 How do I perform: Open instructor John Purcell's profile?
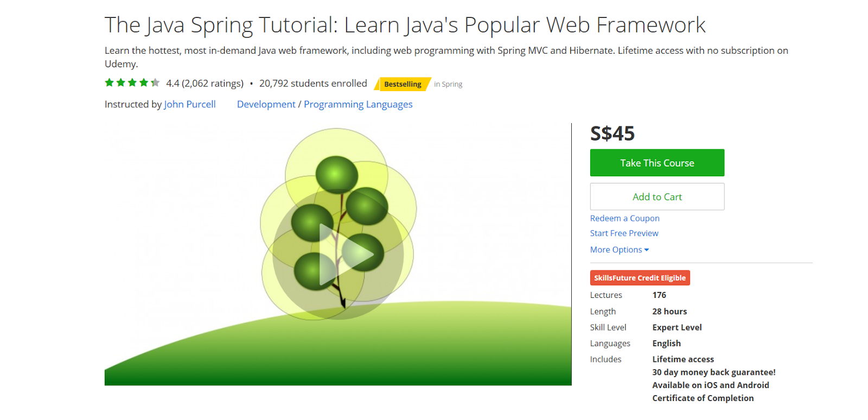[x=189, y=104]
